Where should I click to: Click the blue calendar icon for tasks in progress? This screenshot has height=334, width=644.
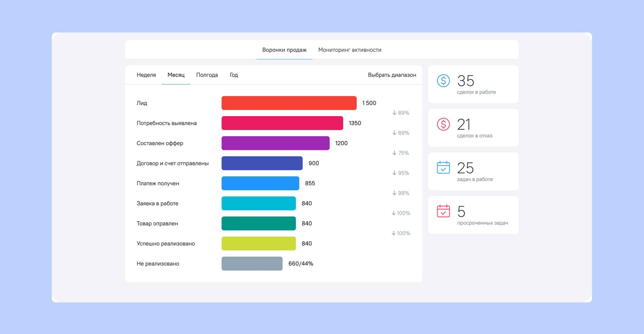(x=443, y=168)
